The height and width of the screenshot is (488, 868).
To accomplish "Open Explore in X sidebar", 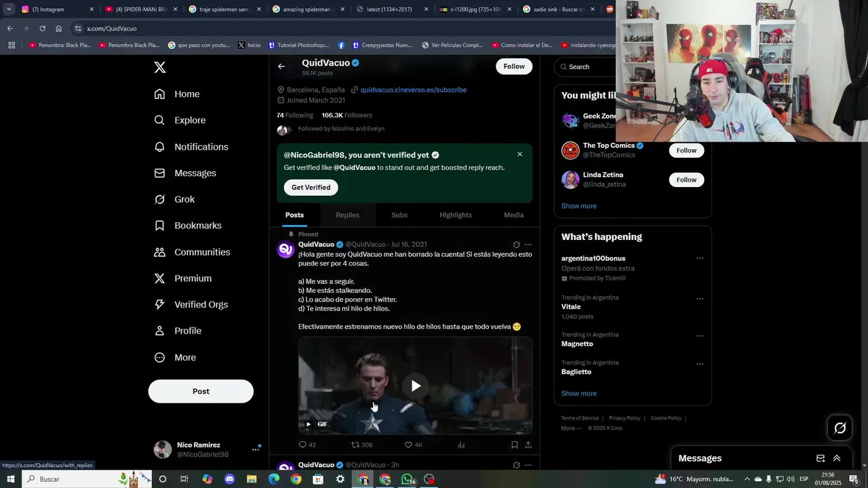I will click(180, 120).
